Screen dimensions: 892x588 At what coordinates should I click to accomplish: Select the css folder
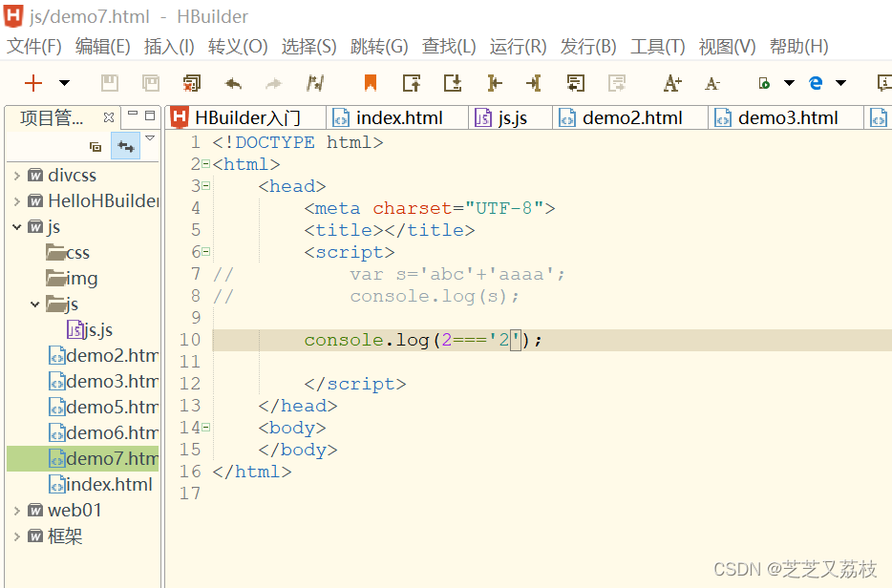coord(68,253)
